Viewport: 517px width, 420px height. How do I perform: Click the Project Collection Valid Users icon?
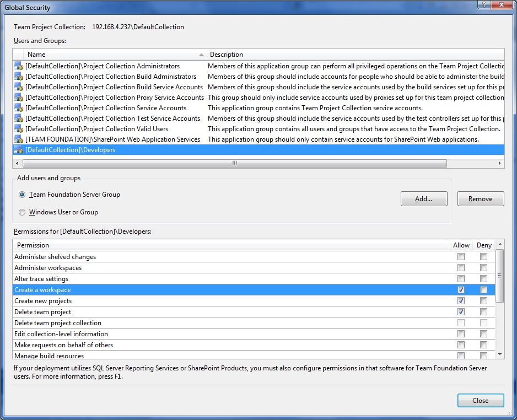click(x=18, y=129)
